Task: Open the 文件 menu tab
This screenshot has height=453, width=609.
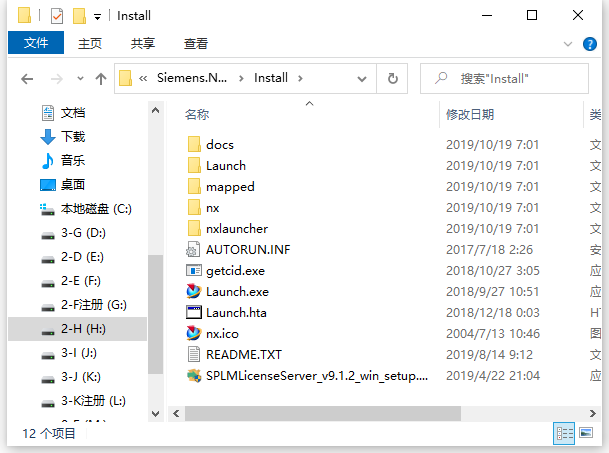Action: tap(36, 43)
